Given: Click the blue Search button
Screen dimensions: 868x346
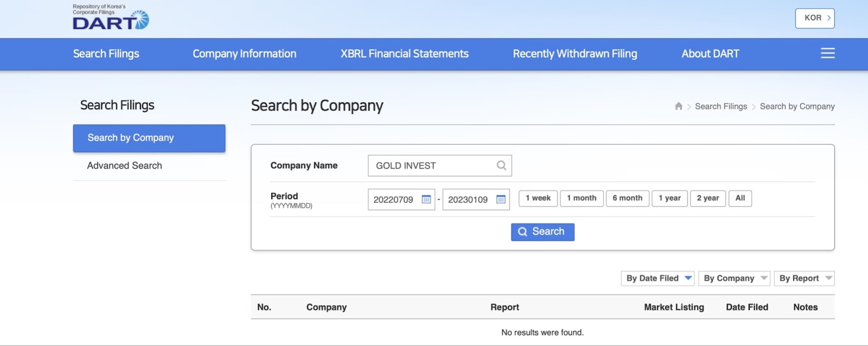Looking at the screenshot, I should click(x=542, y=232).
